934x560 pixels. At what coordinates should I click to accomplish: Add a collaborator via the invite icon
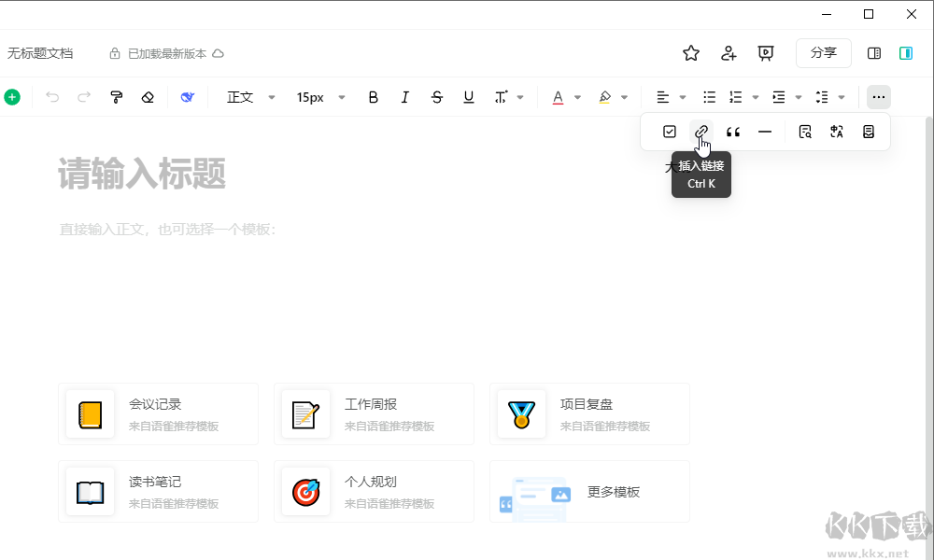(729, 53)
